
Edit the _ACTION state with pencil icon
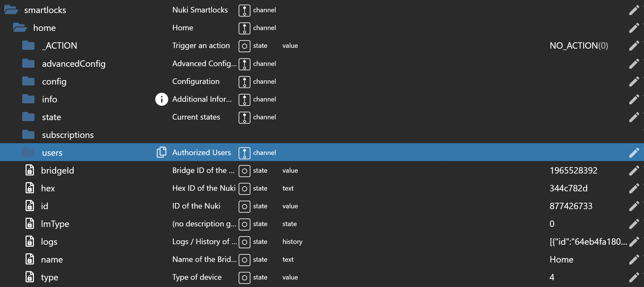634,46
